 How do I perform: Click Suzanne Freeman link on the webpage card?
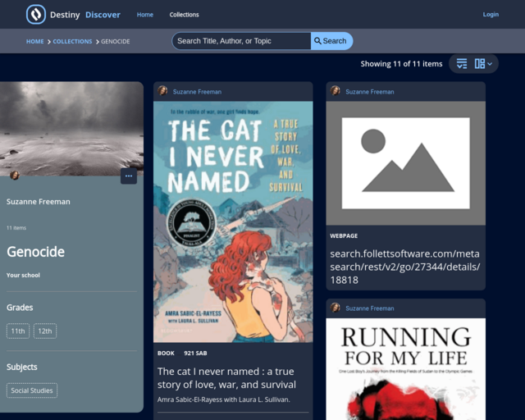(370, 92)
